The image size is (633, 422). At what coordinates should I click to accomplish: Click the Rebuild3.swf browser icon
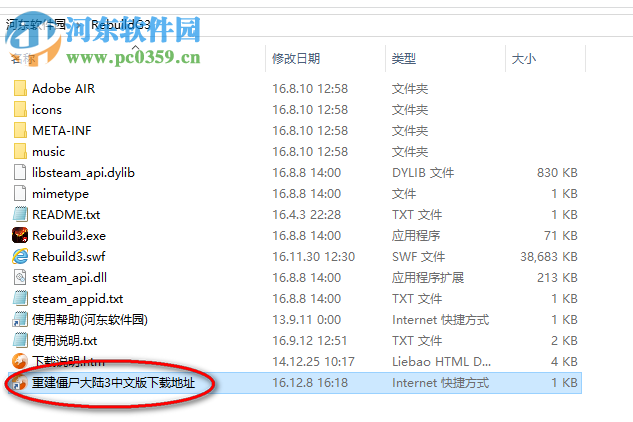coord(20,256)
